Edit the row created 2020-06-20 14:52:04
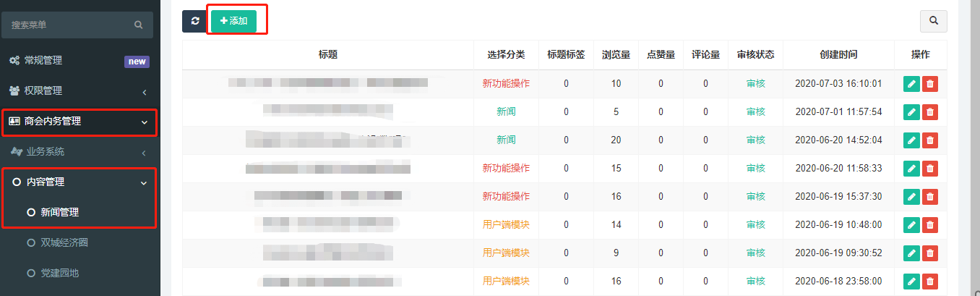980x296 pixels. coord(911,140)
